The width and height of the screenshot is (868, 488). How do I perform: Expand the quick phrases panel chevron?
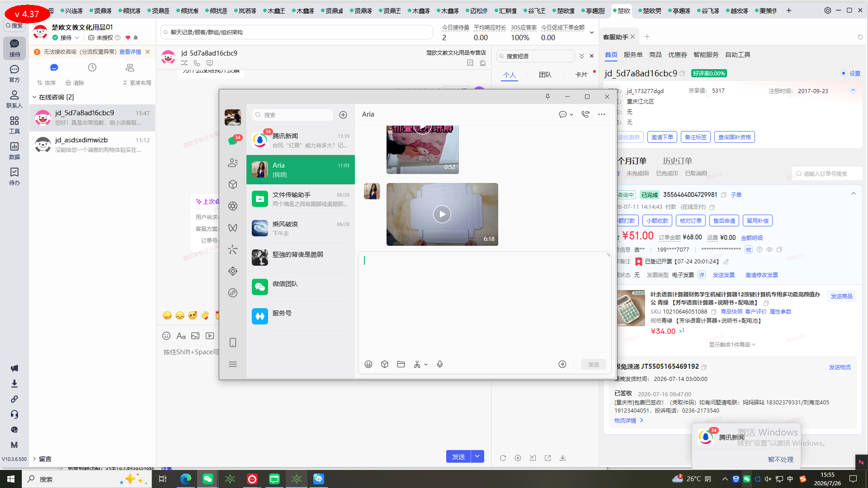click(582, 56)
